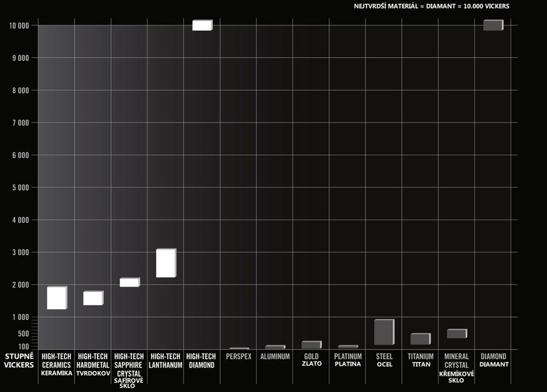
Task: Click the gray Titanium bar
Action: pos(420,339)
